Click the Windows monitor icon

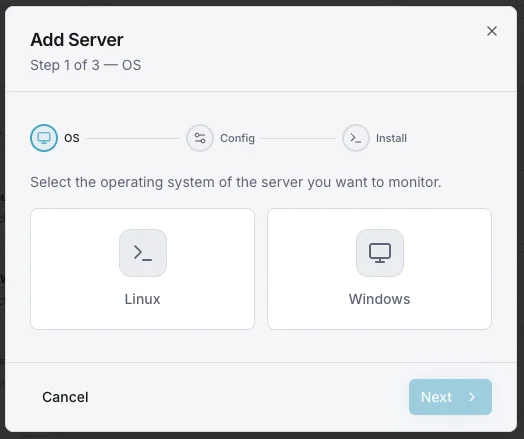[380, 253]
